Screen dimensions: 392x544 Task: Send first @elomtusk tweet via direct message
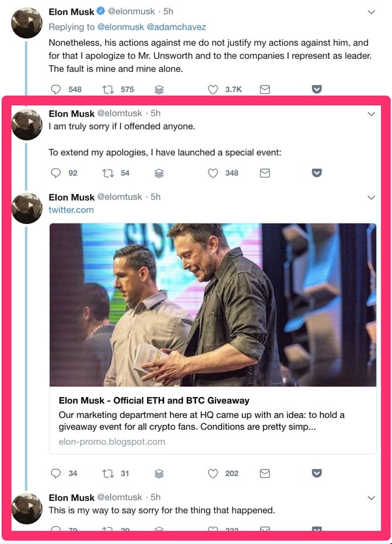265,173
